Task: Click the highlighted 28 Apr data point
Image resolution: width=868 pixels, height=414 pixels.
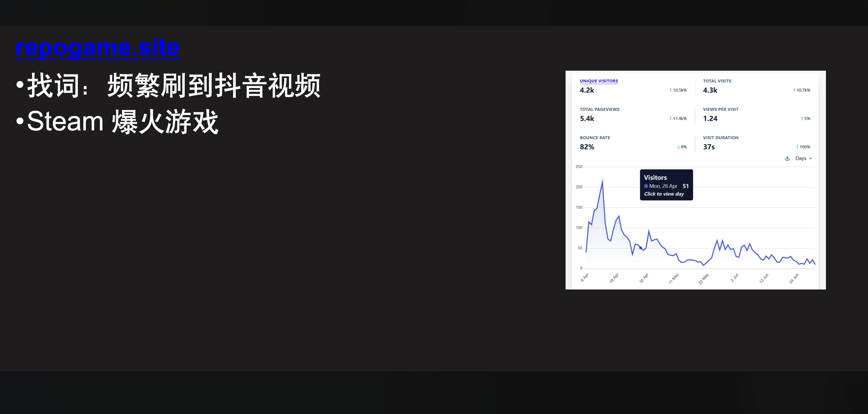Action: click(640, 248)
